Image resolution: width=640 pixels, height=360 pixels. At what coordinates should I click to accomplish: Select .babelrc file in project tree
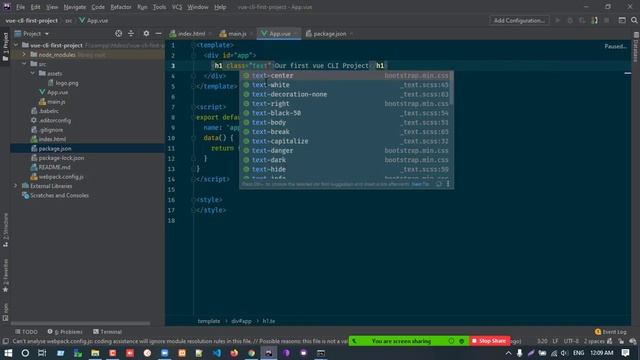45,111
